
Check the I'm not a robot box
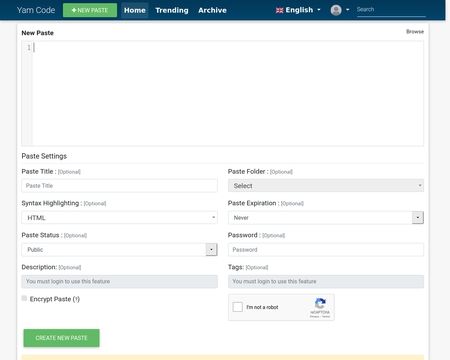[238, 307]
